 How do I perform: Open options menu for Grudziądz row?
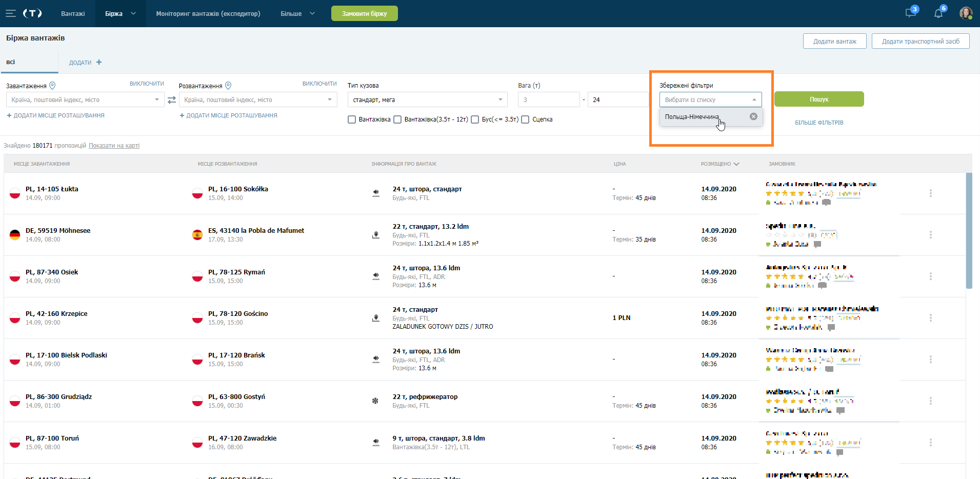coord(930,401)
